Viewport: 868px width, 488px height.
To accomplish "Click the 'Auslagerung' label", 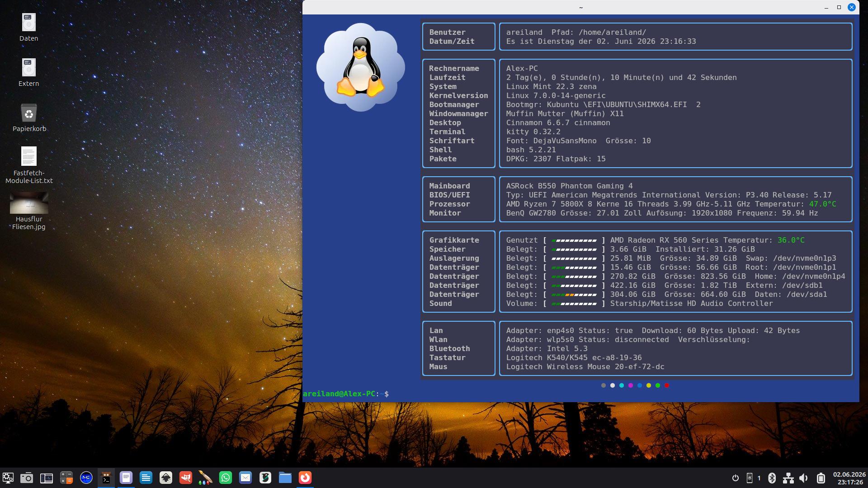I will 454,258.
